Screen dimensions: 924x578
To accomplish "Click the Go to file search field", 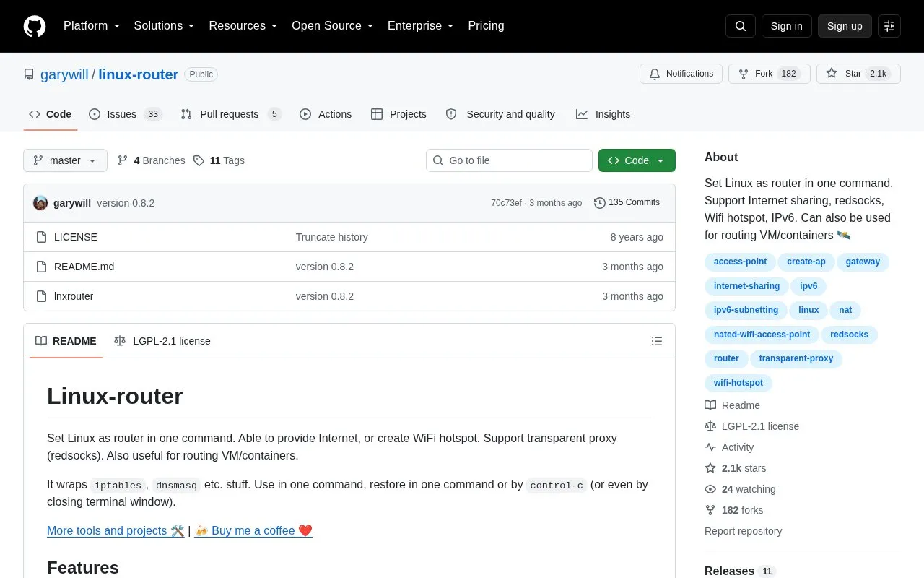I will [509, 160].
